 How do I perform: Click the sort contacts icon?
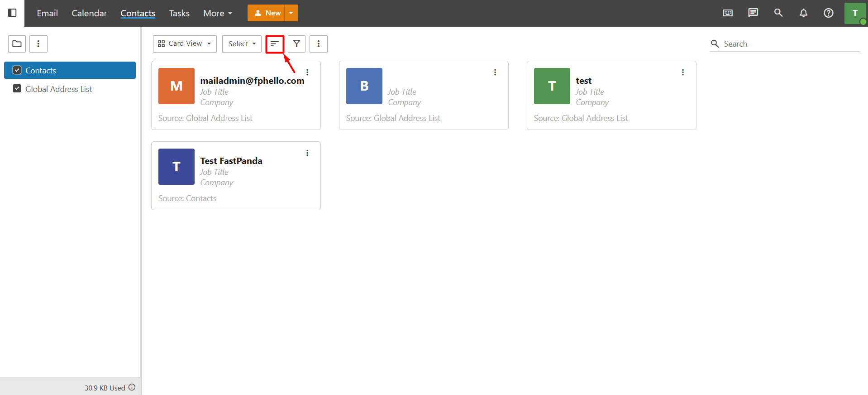(x=275, y=44)
